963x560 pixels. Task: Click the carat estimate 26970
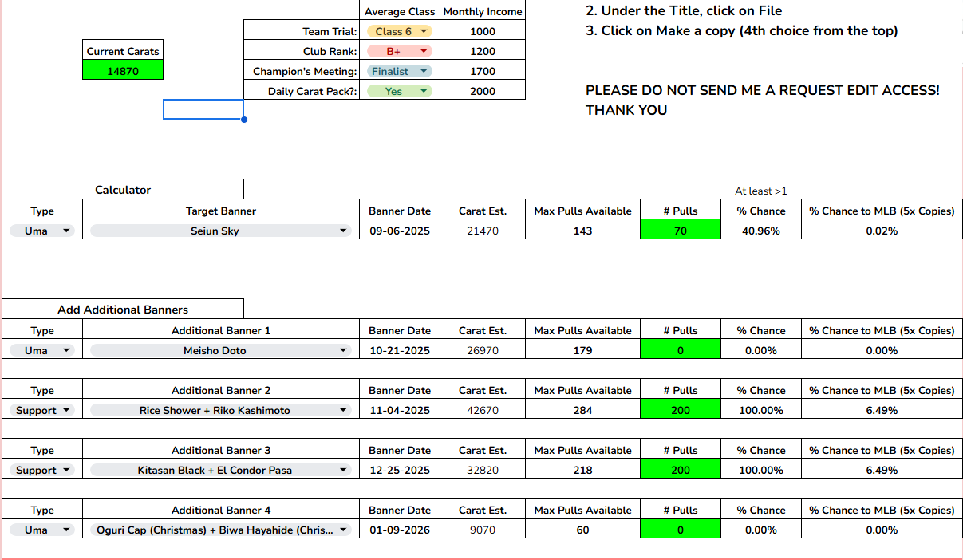pyautogui.click(x=483, y=350)
